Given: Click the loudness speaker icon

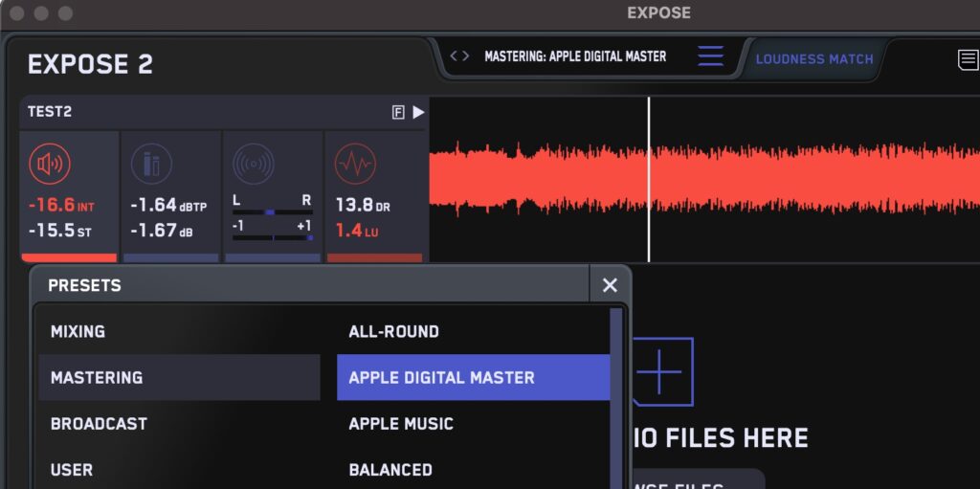Looking at the screenshot, I should click(x=47, y=165).
